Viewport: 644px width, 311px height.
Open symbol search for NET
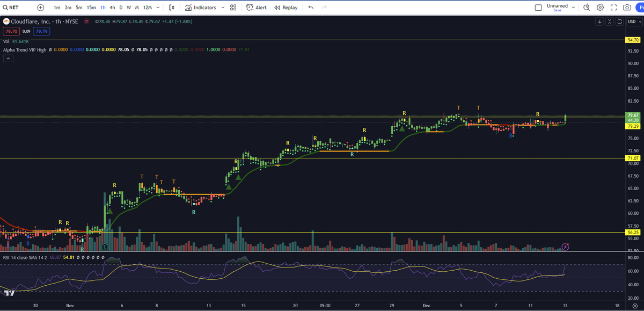12,8
